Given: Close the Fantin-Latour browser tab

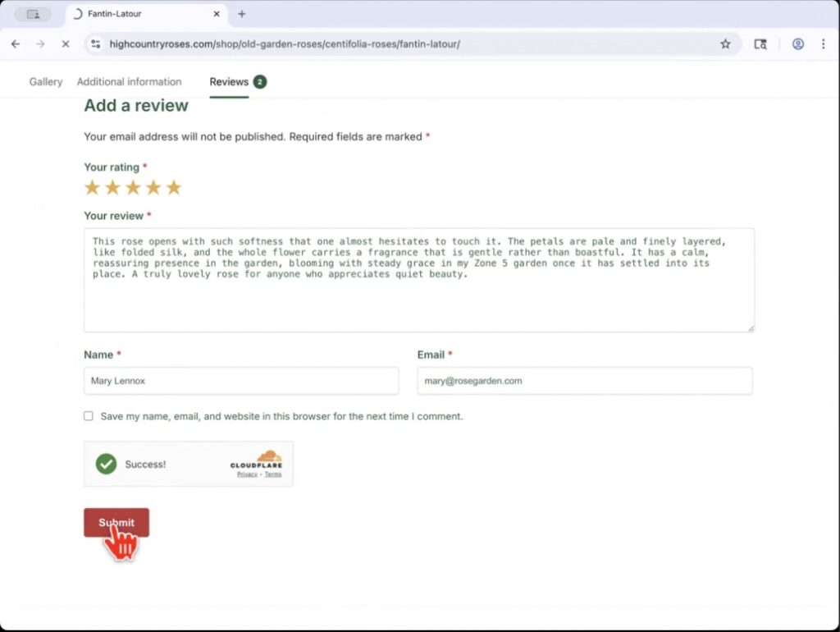Looking at the screenshot, I should coord(217,14).
